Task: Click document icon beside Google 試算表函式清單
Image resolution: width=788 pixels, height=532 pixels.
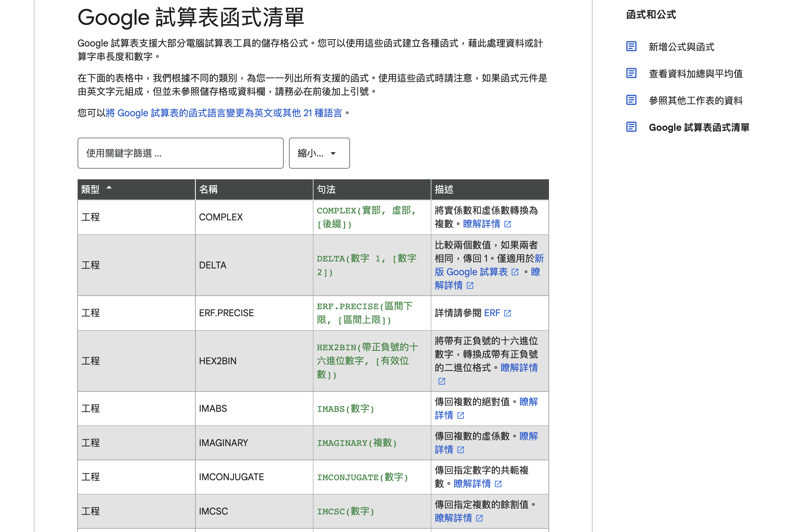Action: (x=631, y=127)
